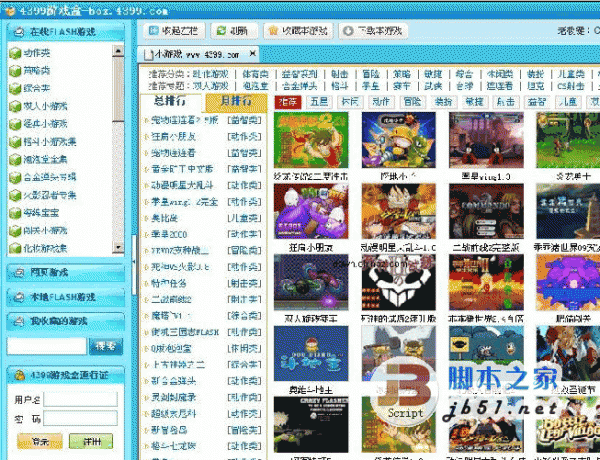This screenshot has height=460, width=600.
Task: Click the 登录 login button
Action: click(x=40, y=441)
